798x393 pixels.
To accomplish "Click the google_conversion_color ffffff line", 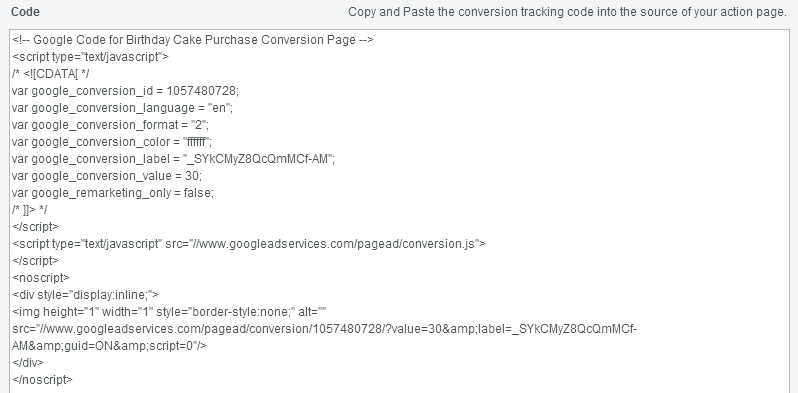I will (x=112, y=142).
